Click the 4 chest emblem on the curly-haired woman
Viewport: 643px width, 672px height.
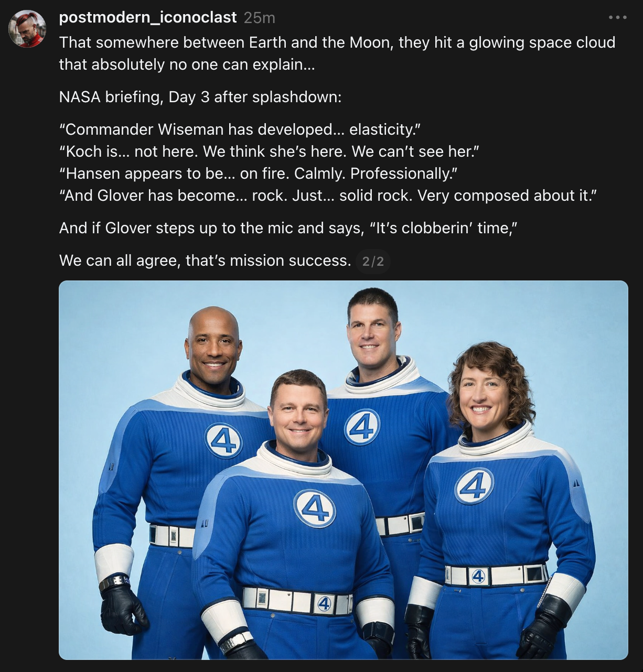click(474, 486)
